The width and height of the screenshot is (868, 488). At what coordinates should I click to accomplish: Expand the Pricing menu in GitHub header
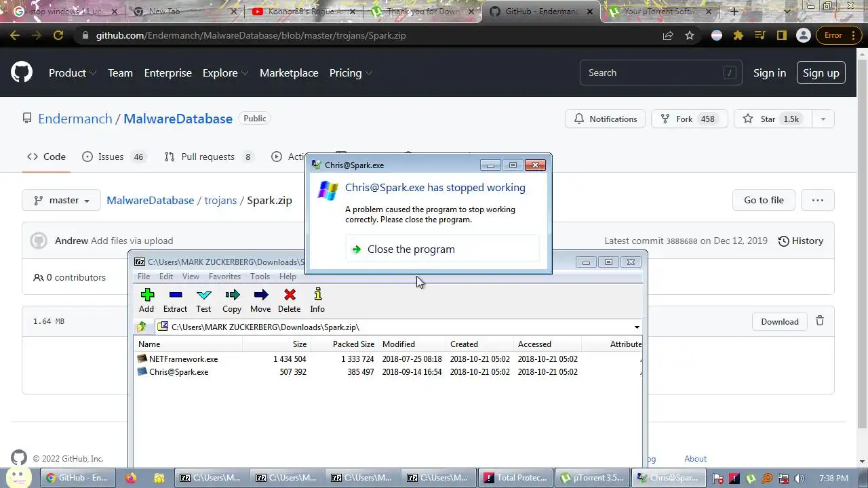tap(351, 73)
